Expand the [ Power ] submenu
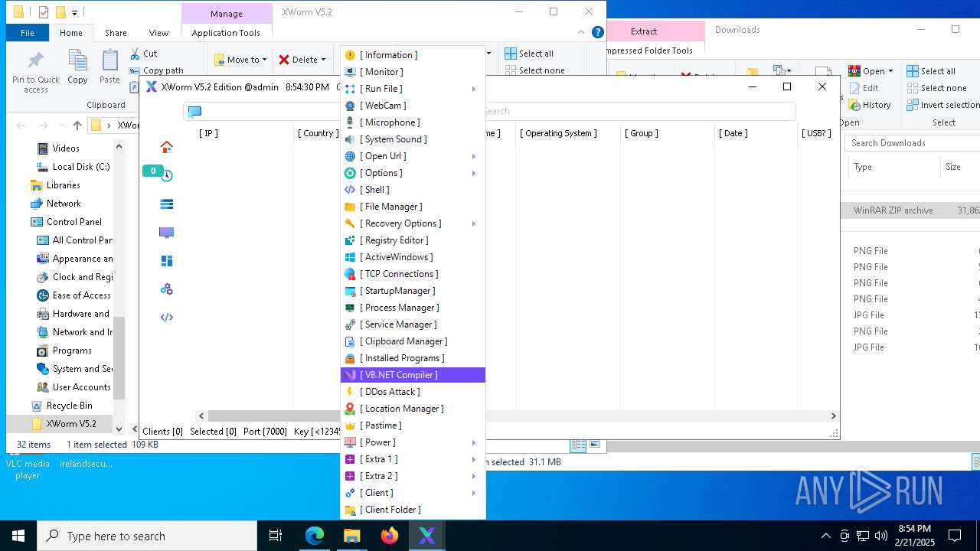This screenshot has width=980, height=551. [473, 442]
